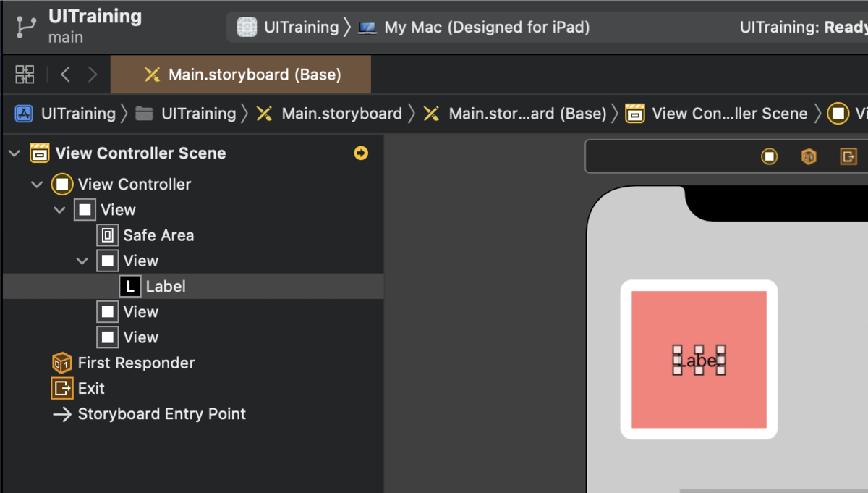
Task: Collapse the View Controller Scene disclosure triangle
Action: point(14,153)
